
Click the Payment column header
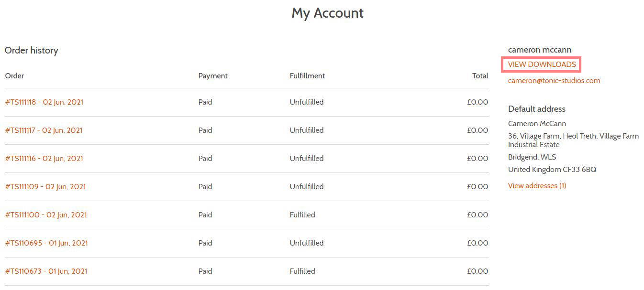(x=213, y=75)
